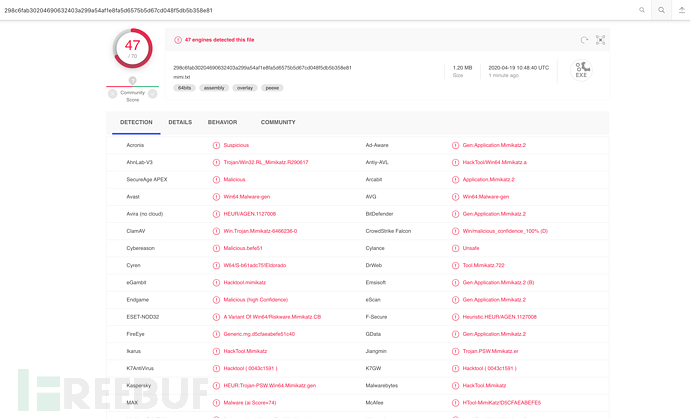Click the Trojan/Win32 result for AhnLab-V3
This screenshot has width=690, height=418.
266,162
